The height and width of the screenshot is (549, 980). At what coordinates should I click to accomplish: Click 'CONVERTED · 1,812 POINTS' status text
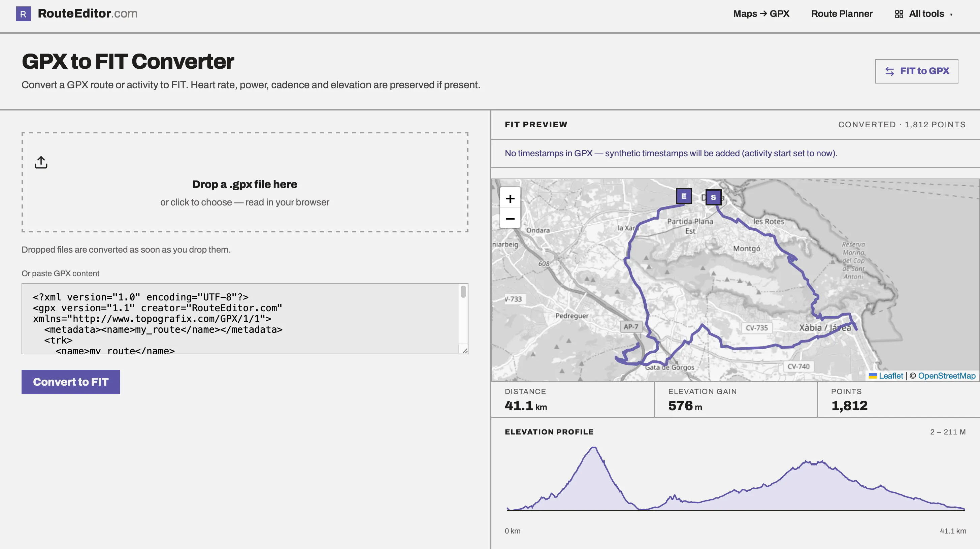tap(902, 125)
